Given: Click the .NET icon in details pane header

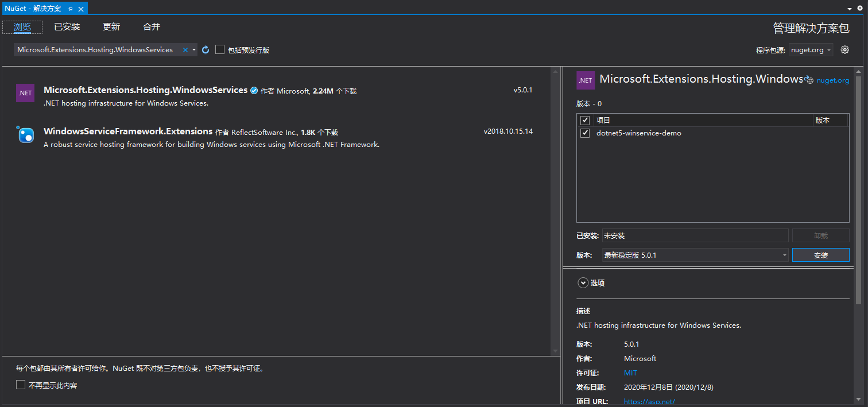Looking at the screenshot, I should coord(586,80).
